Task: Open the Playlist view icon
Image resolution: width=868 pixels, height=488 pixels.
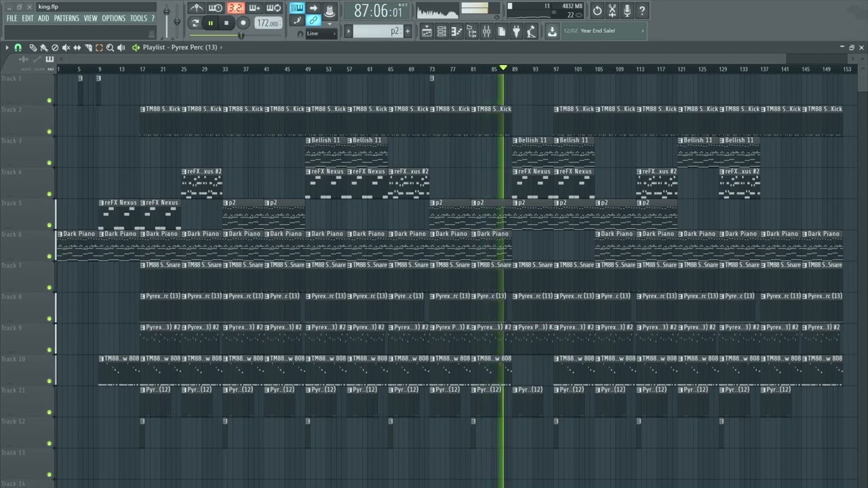Action: point(427,31)
